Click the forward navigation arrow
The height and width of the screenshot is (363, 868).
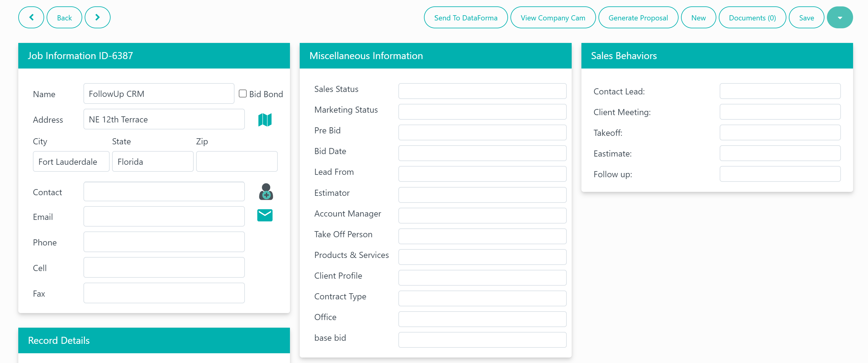pyautogui.click(x=97, y=17)
